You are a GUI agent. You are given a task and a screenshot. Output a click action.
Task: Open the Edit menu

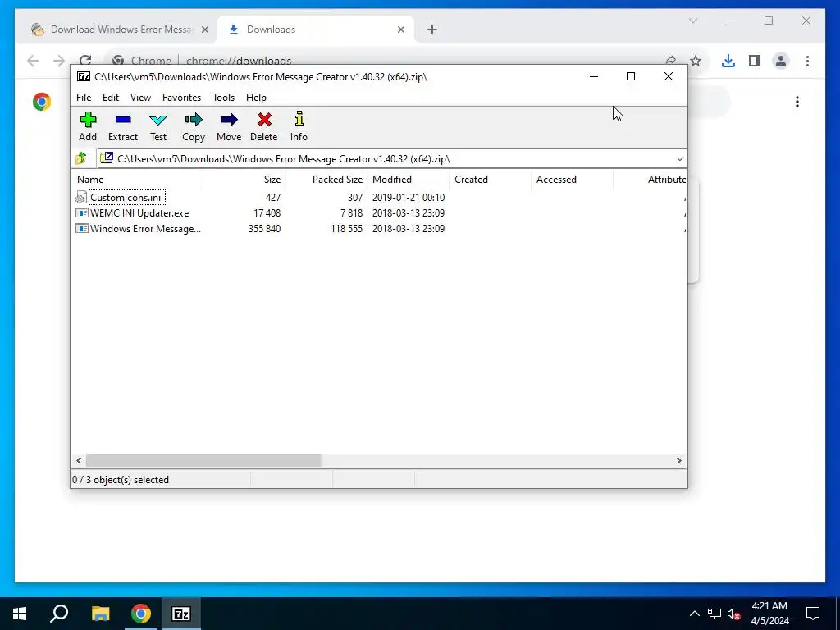tap(111, 98)
